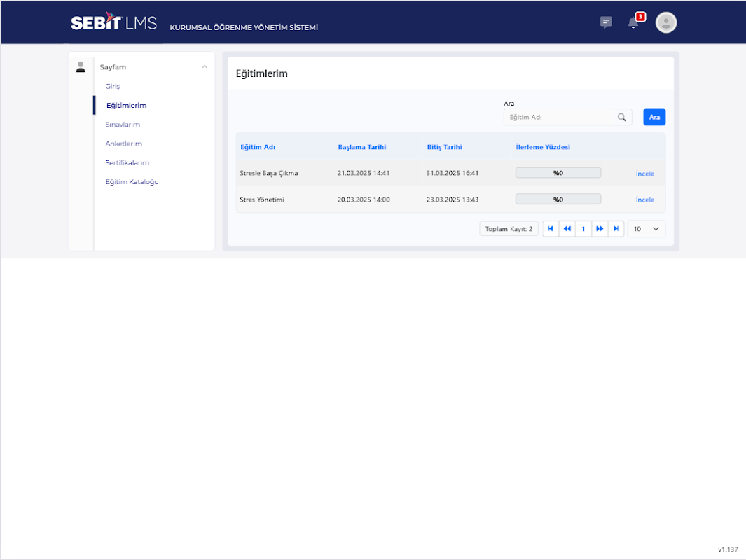Select Eğitimlerim in the sidebar
The image size is (746, 560).
tap(126, 106)
